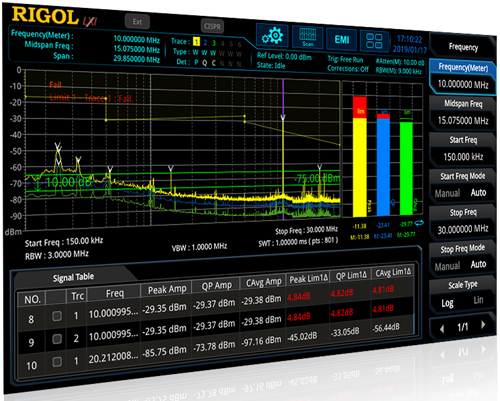The height and width of the screenshot is (401, 500).
Task: Open the multi-window layout icon
Action: pos(374,41)
